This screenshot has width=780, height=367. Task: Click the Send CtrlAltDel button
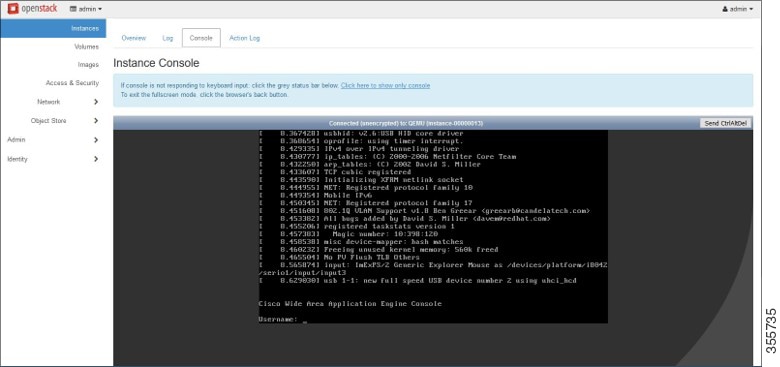point(726,123)
